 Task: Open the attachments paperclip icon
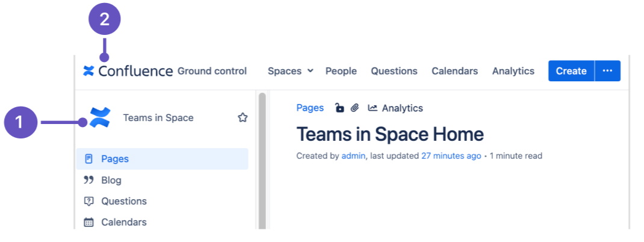pos(355,108)
